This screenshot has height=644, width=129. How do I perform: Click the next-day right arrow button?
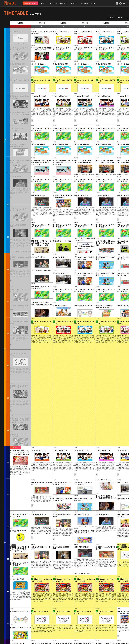tap(124, 546)
